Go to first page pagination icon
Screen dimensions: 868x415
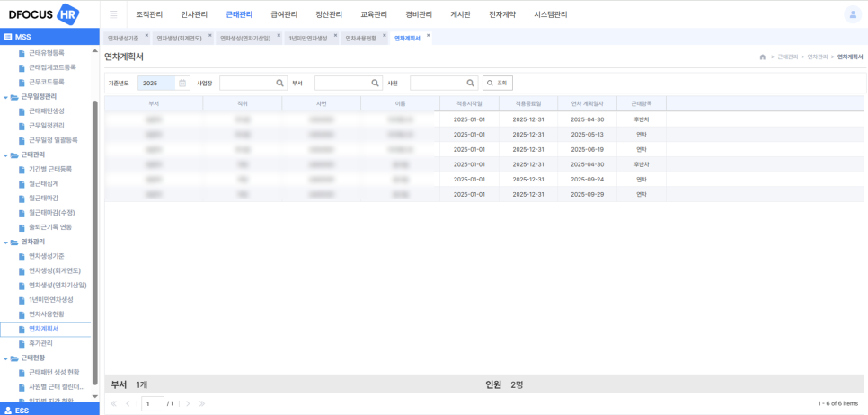tap(114, 404)
